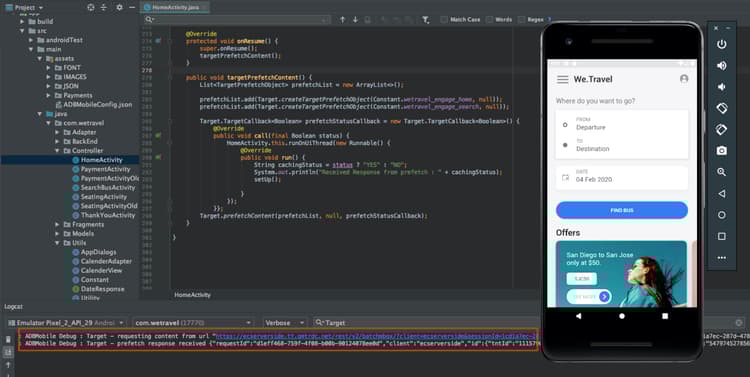Open the Emulator Pixel_2_API_29 device dropdown
The width and height of the screenshot is (750, 377).
tap(66, 323)
